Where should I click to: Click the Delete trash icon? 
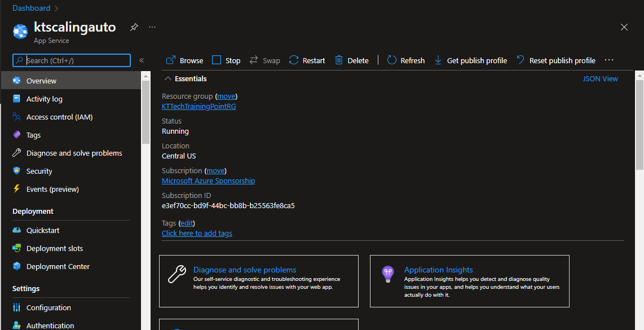point(339,60)
